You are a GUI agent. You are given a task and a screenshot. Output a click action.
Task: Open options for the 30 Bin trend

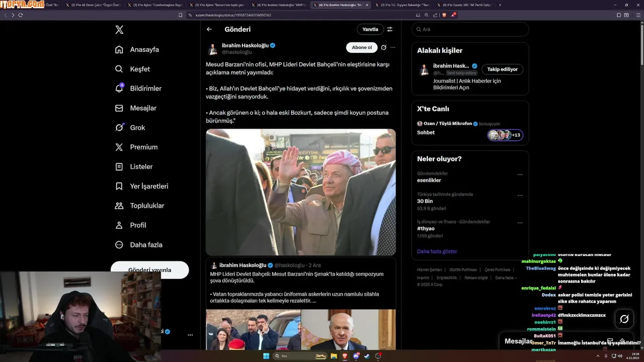pos(520,196)
